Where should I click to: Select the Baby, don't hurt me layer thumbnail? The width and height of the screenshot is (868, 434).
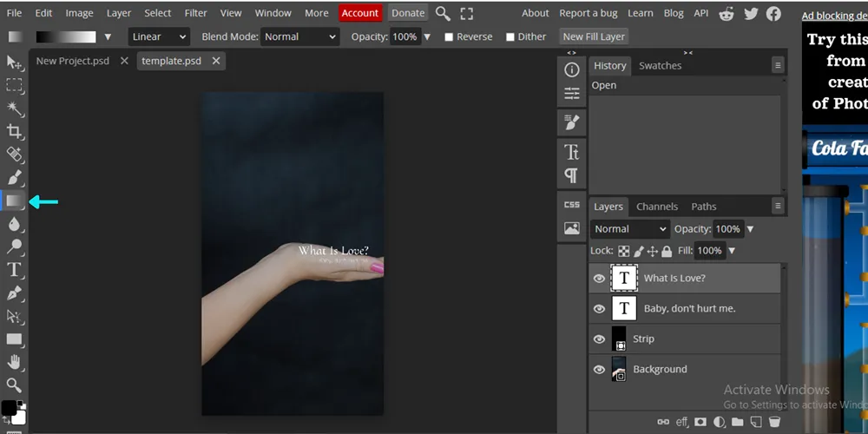[x=624, y=308]
